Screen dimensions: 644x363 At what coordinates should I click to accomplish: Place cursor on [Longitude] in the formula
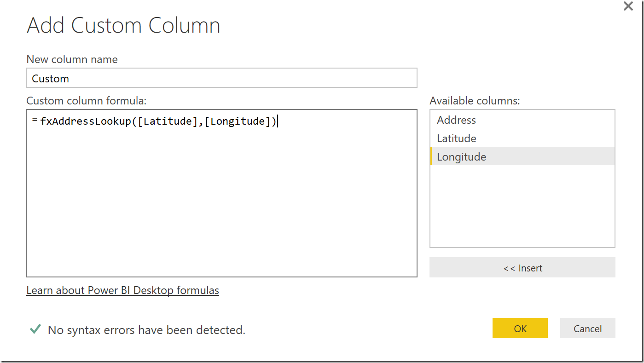coord(238,121)
